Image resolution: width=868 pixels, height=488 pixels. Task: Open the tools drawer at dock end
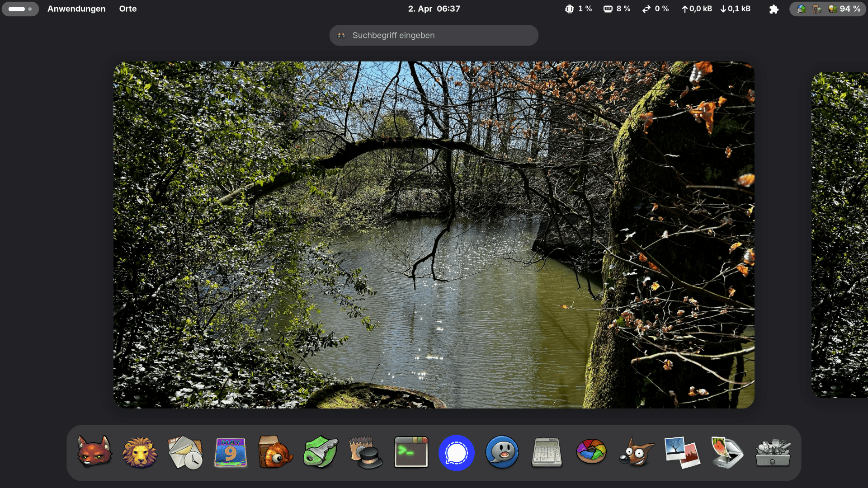pos(773,453)
